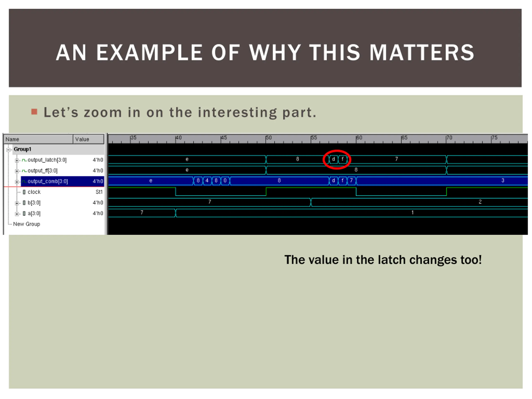532x399 pixels.
Task: Click the 75 marker on time ruler
Action: [494, 138]
